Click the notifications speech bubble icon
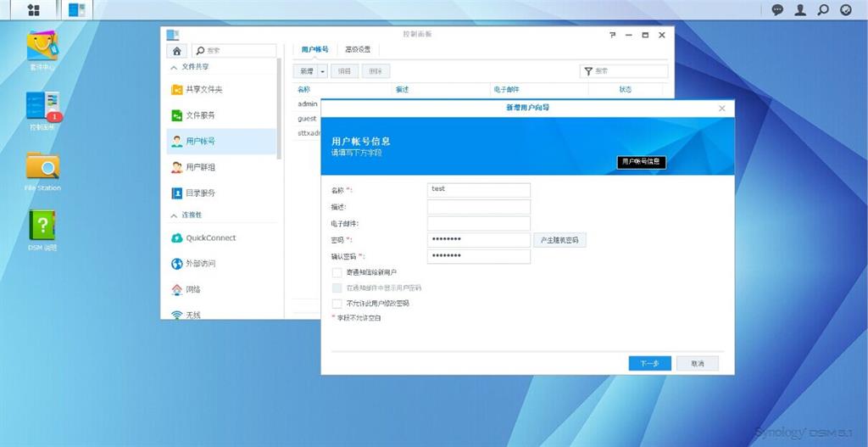 (777, 10)
